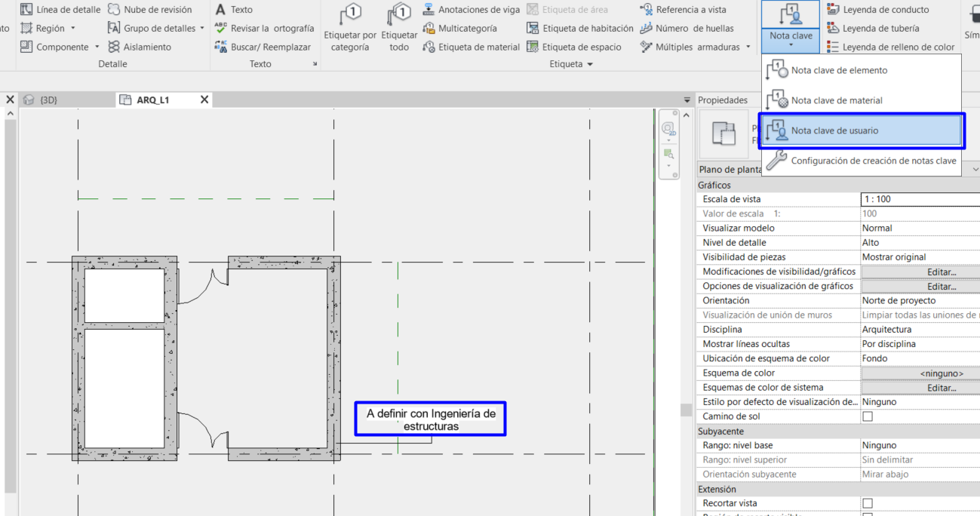Select the Multicategoría tag tool
Image resolution: width=980 pixels, height=516 pixels.
point(459,28)
